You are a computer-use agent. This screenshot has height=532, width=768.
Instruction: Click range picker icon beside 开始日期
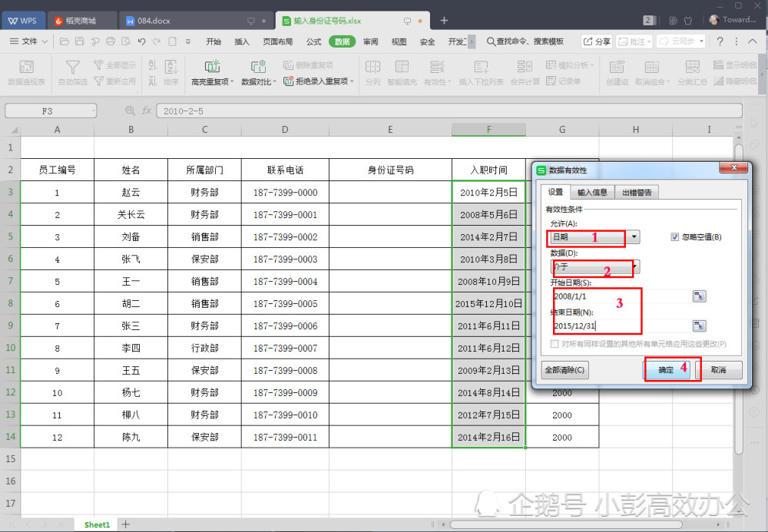pos(699,296)
